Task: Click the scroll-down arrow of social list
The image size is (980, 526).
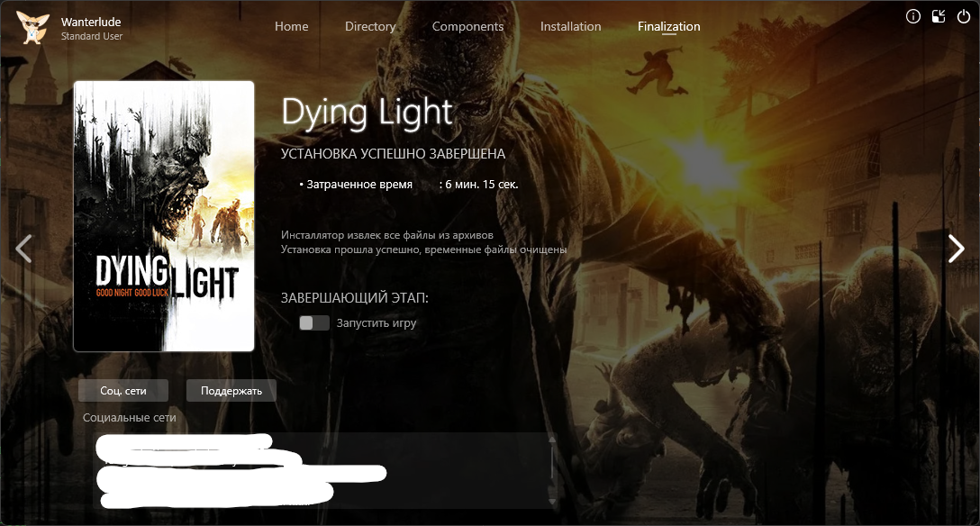Action: click(x=552, y=501)
